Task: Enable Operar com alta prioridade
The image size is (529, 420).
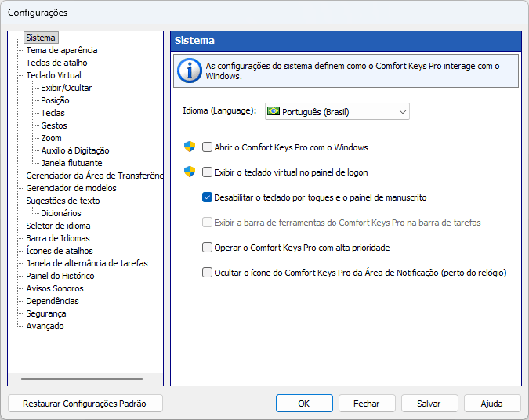Action: pyautogui.click(x=207, y=248)
